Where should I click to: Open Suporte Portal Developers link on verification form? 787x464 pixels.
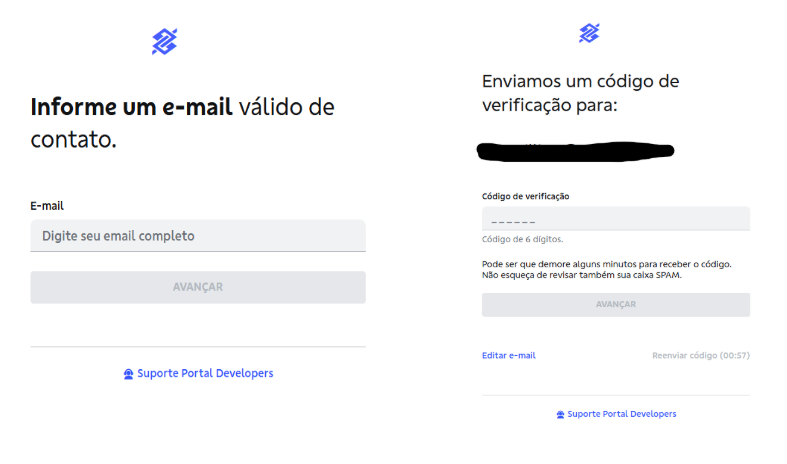pyautogui.click(x=622, y=414)
